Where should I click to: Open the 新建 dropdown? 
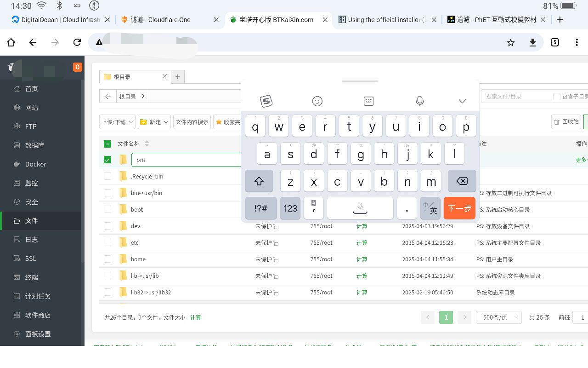154,122
